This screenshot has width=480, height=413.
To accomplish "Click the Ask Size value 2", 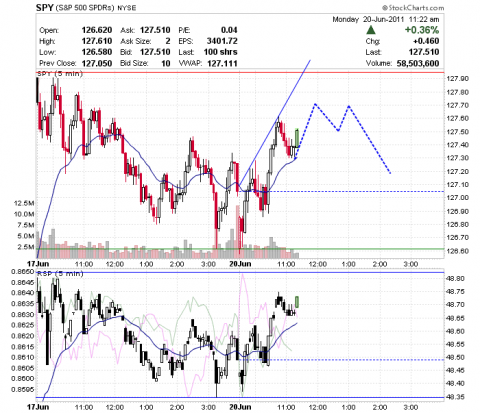I will coord(168,41).
